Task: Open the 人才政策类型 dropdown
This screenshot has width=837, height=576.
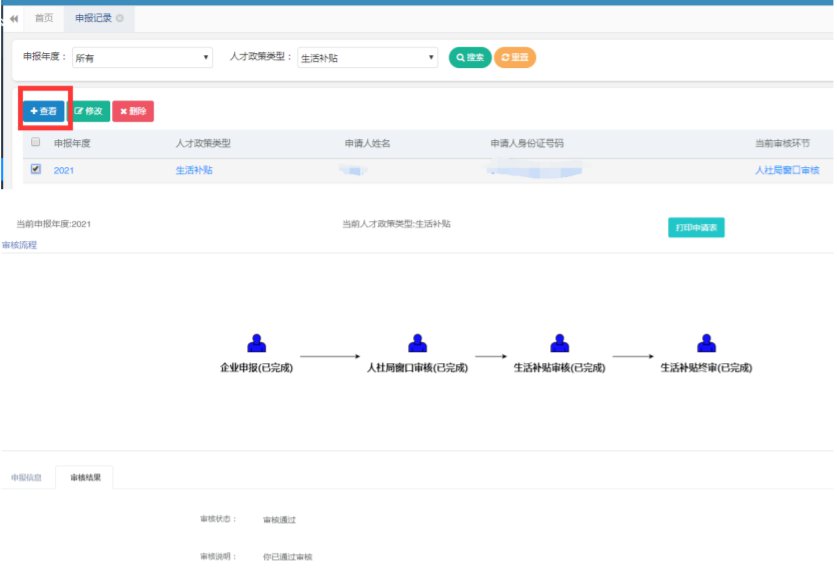Action: pyautogui.click(x=367, y=58)
